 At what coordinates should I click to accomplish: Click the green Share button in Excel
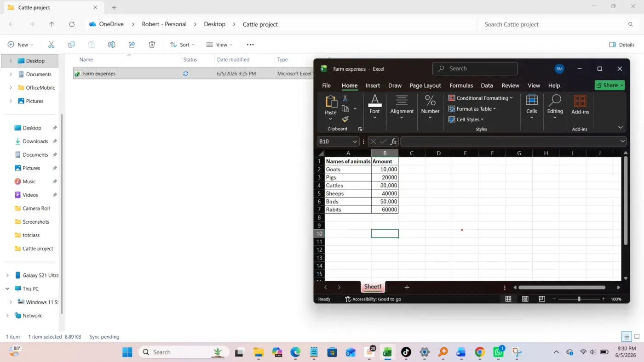click(609, 85)
